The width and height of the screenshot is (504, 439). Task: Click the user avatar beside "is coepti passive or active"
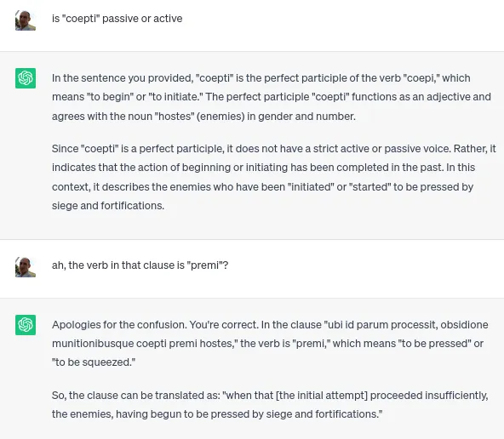[x=26, y=20]
